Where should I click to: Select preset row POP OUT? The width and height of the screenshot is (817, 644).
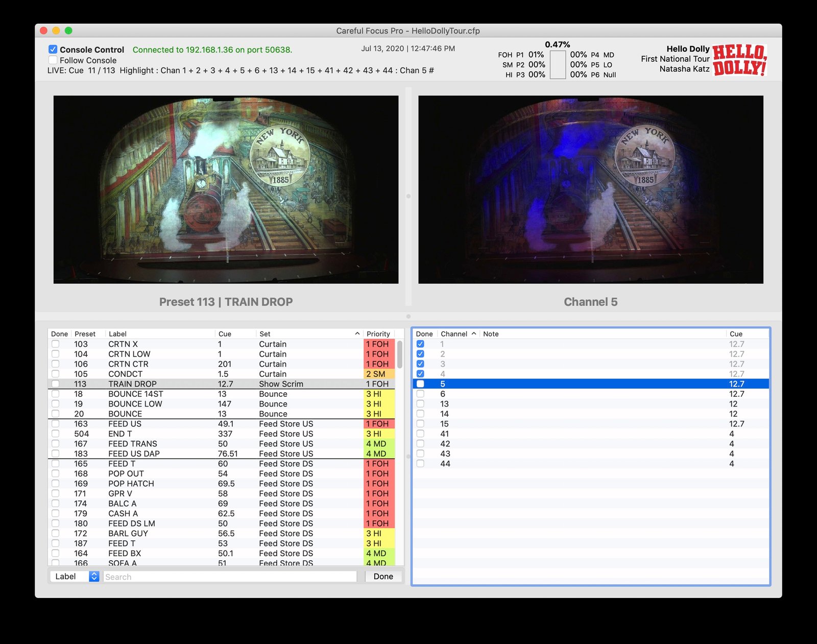point(222,473)
